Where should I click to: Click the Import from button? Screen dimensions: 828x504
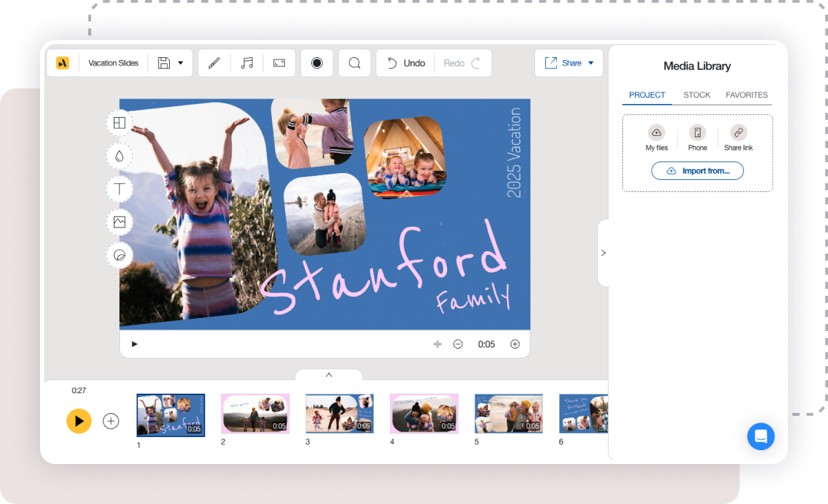point(698,170)
